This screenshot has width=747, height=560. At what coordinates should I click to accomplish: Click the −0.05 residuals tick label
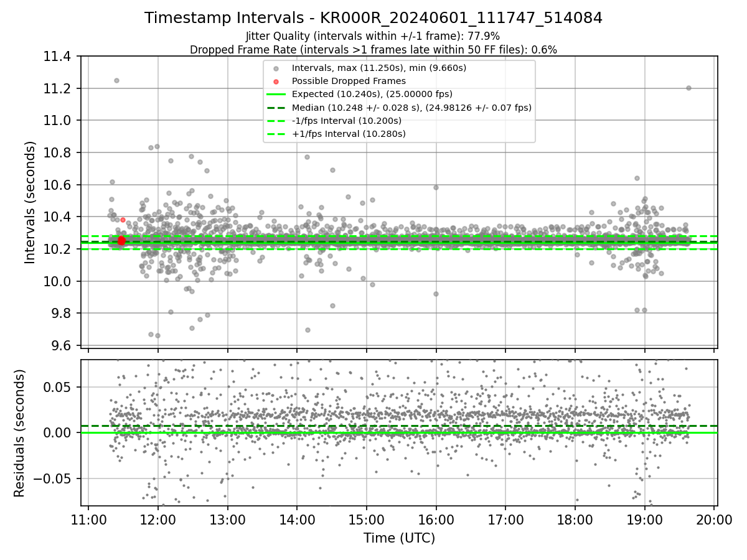[54, 479]
